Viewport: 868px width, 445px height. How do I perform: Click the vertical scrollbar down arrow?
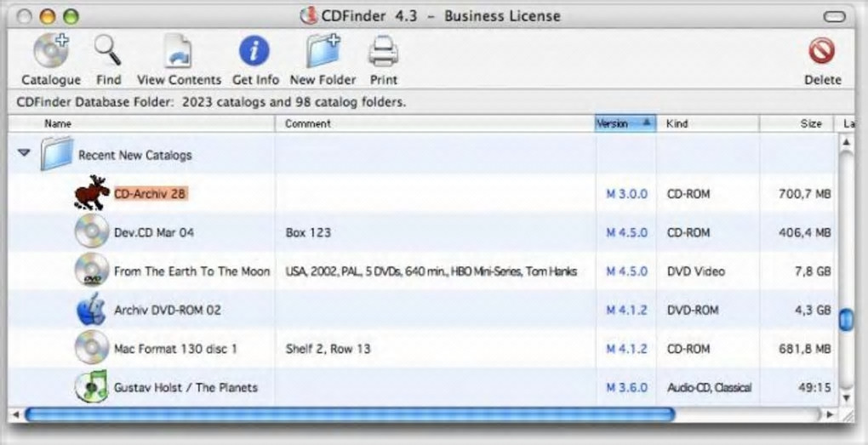(846, 397)
